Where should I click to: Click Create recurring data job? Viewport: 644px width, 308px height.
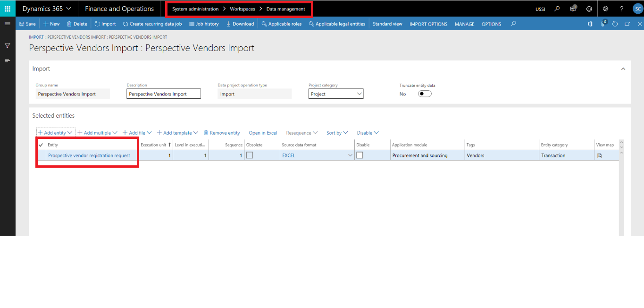coord(152,24)
